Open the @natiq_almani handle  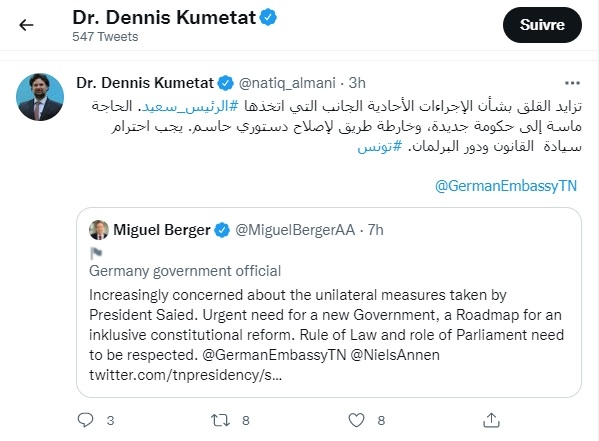click(287, 83)
